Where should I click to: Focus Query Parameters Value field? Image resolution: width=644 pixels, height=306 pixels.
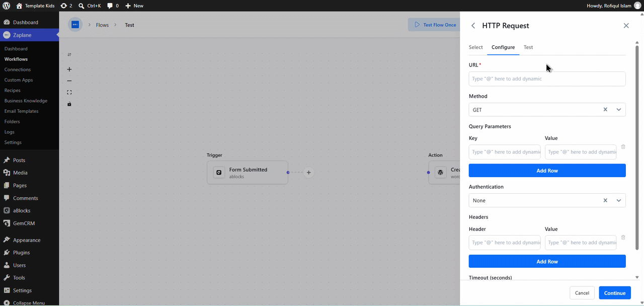point(581,152)
